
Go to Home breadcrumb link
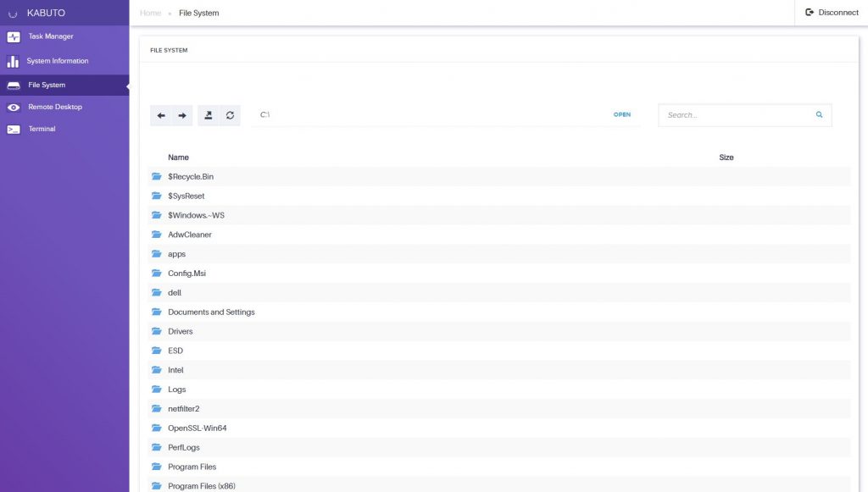(x=150, y=13)
